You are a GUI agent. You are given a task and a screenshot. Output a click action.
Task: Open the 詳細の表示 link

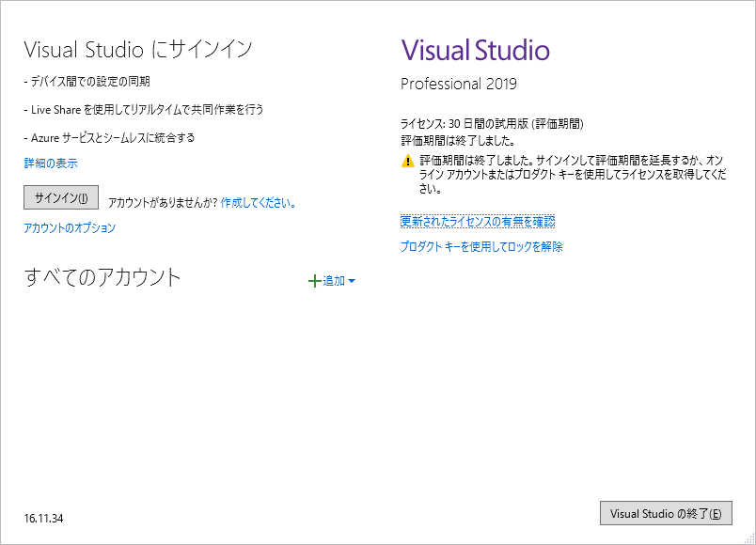point(51,163)
